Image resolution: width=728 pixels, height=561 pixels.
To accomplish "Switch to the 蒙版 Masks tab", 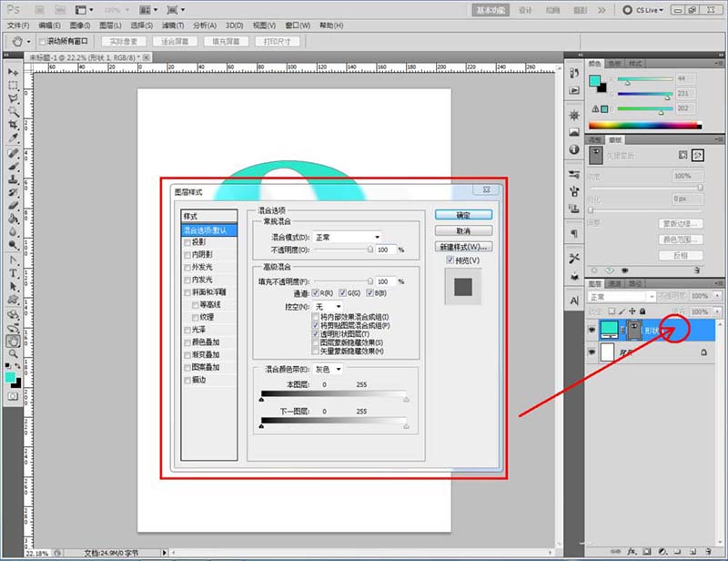I will (x=615, y=139).
